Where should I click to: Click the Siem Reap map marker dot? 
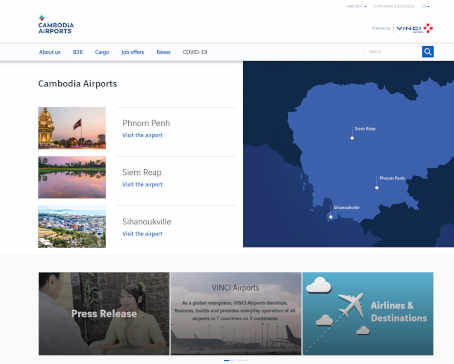tap(352, 138)
